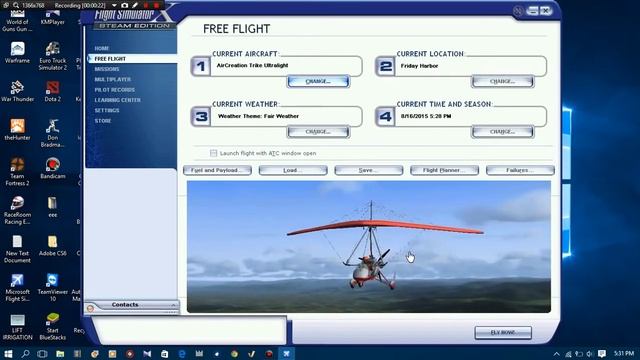Select the New Text Document desktop icon
Image resolution: width=640 pixels, height=360 pixels.
[x=17, y=249]
